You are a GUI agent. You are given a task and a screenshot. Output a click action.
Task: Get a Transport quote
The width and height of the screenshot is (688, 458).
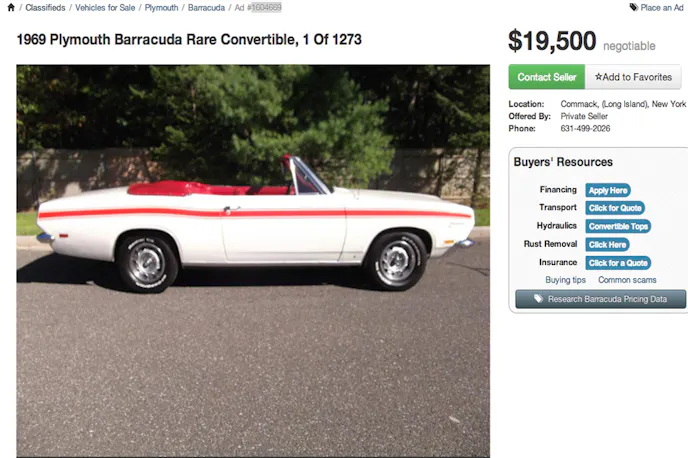pos(614,208)
